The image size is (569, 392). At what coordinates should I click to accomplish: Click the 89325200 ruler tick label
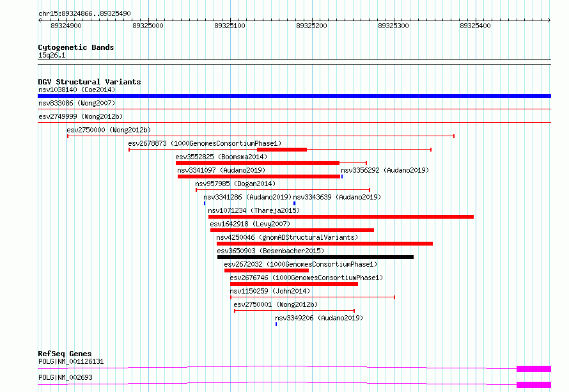(x=311, y=26)
